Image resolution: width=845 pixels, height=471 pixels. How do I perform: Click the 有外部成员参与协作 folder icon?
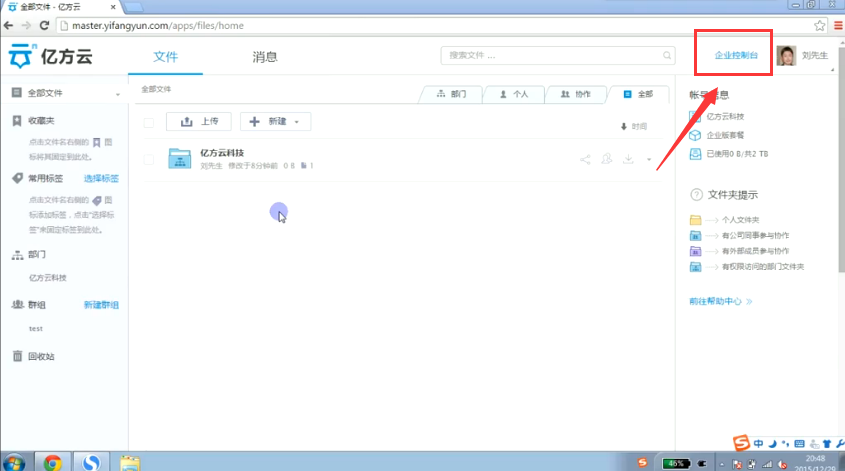pyautogui.click(x=696, y=251)
